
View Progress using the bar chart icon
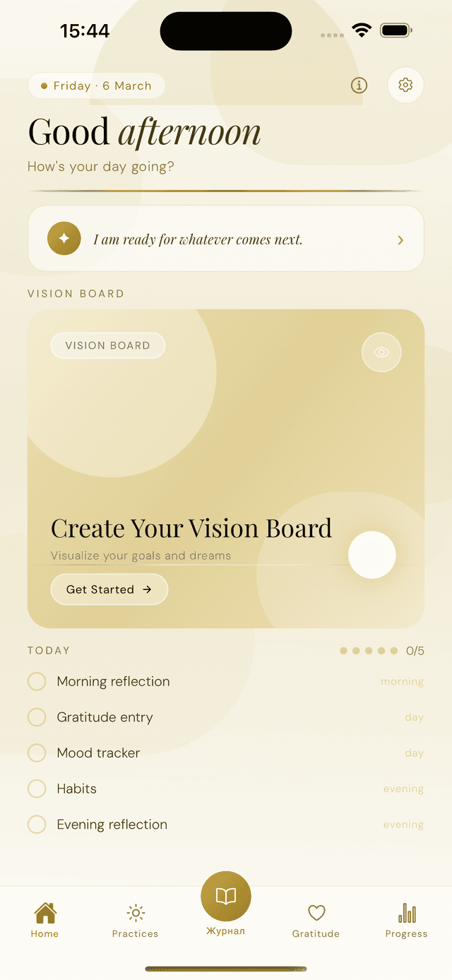pos(406,912)
